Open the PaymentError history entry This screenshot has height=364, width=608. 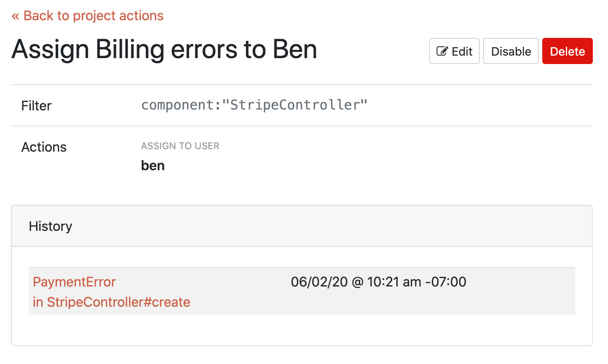[74, 282]
